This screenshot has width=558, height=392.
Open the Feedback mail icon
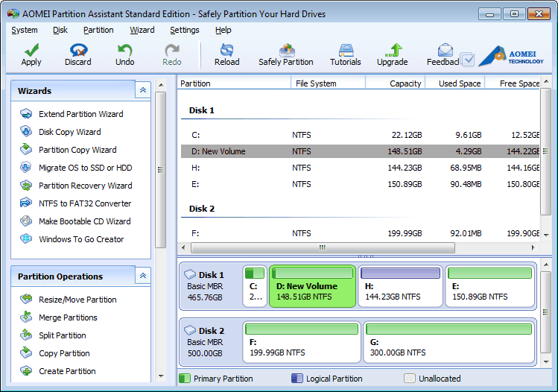tap(446, 50)
